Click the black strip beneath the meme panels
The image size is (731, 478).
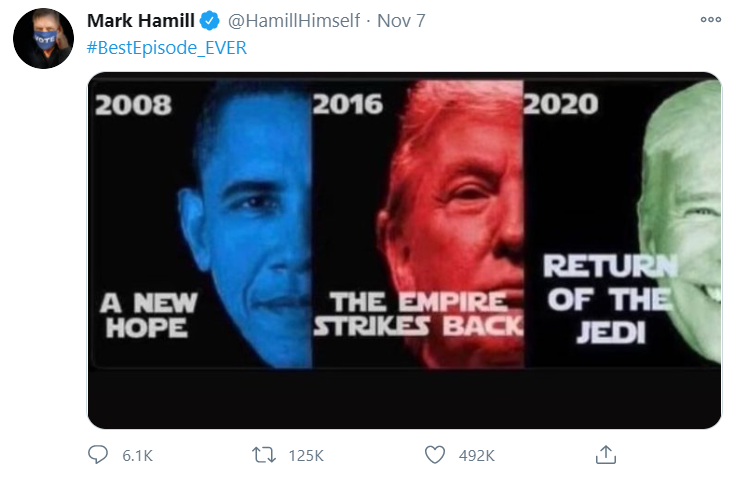[x=404, y=399]
